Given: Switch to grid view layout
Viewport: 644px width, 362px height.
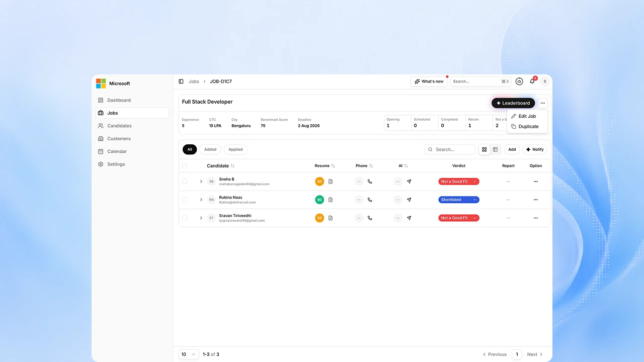Looking at the screenshot, I should 485,149.
